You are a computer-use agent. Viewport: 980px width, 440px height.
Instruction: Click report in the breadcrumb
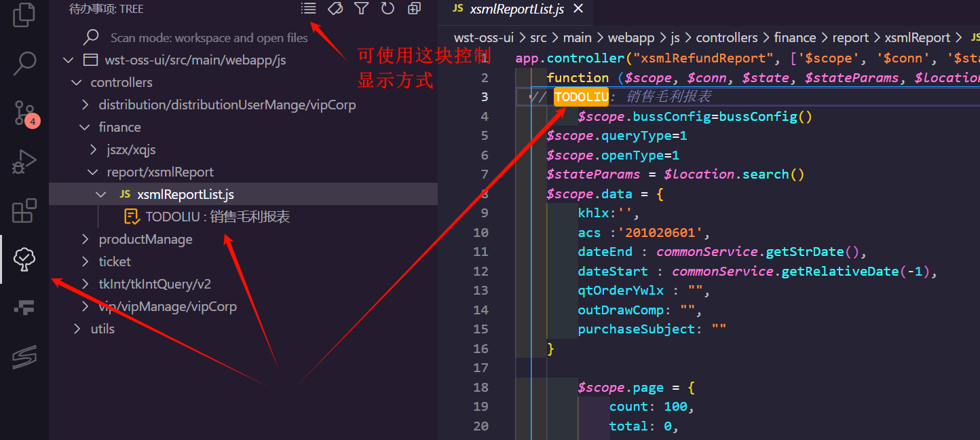(x=850, y=37)
